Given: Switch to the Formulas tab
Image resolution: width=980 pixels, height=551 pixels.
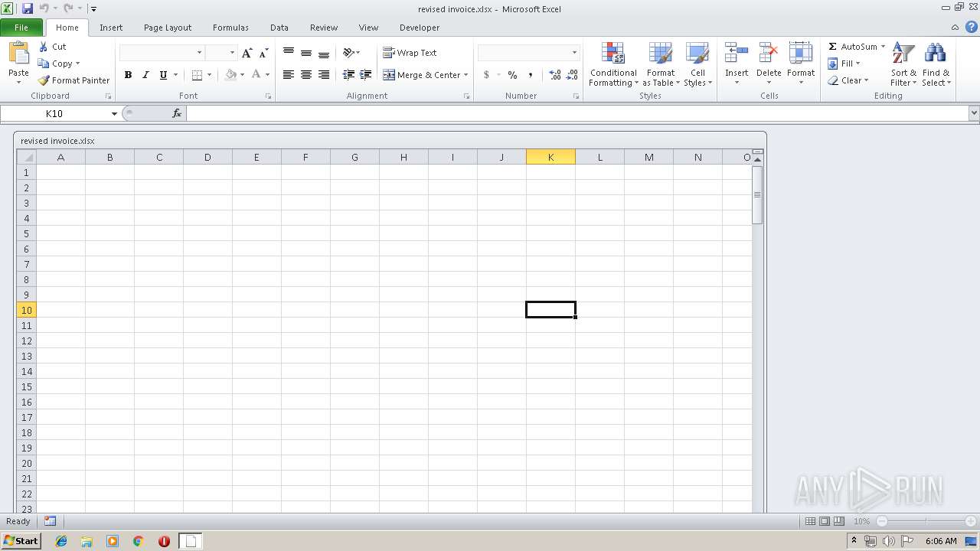Looking at the screenshot, I should [x=230, y=28].
